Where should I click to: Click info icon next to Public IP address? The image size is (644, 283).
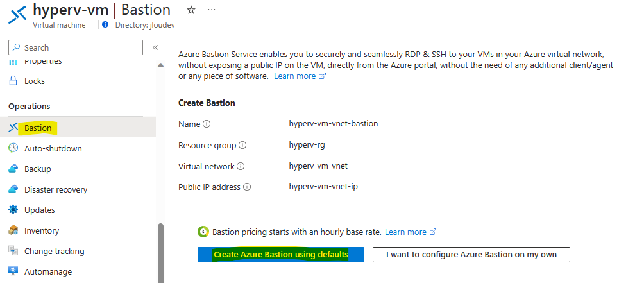pos(247,187)
